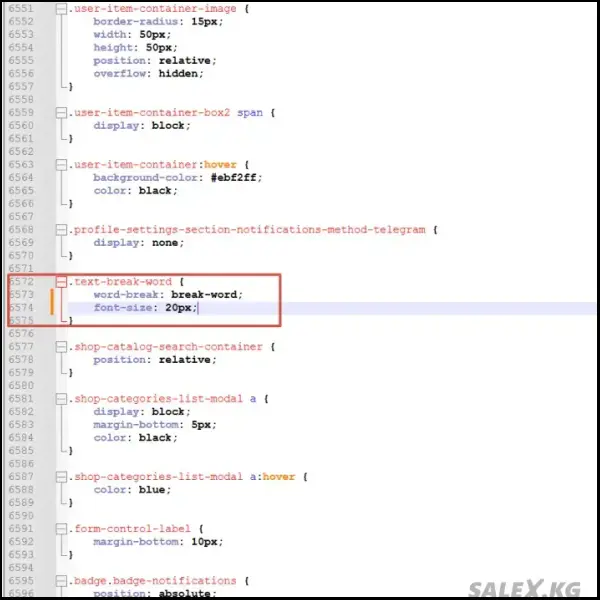Fold the .text-break-word block
The width and height of the screenshot is (600, 600).
62,282
